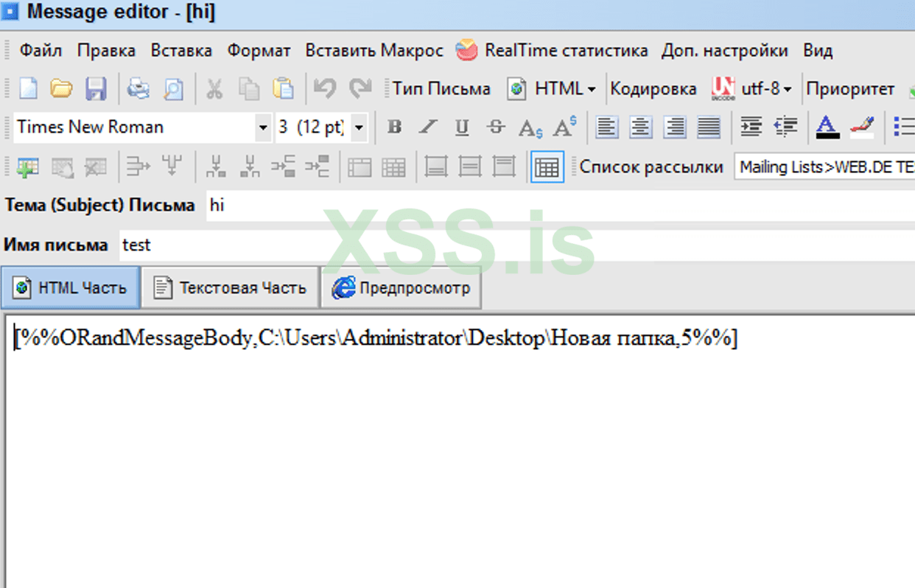The image size is (915, 588).
Task: Insert a bulleted list
Action: point(904,127)
